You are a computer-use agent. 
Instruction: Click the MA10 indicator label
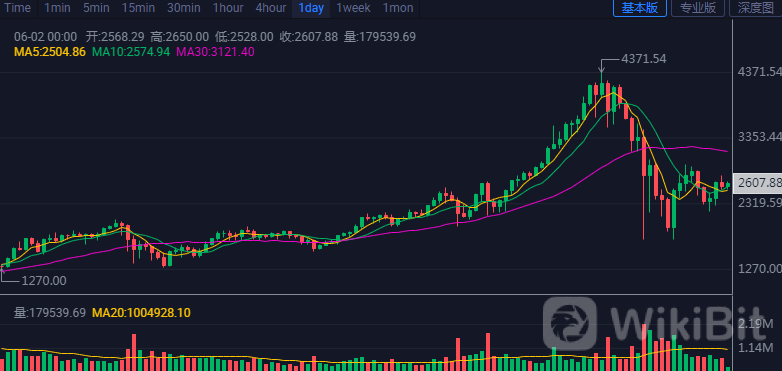point(131,52)
